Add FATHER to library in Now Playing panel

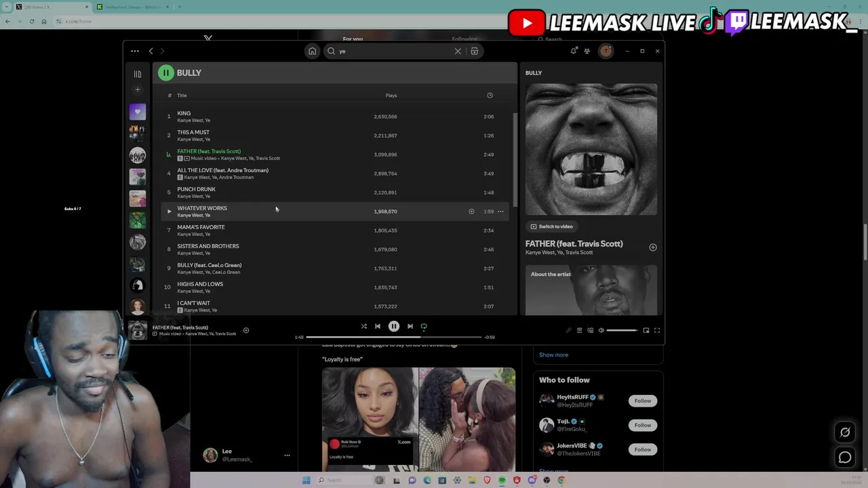coord(652,247)
